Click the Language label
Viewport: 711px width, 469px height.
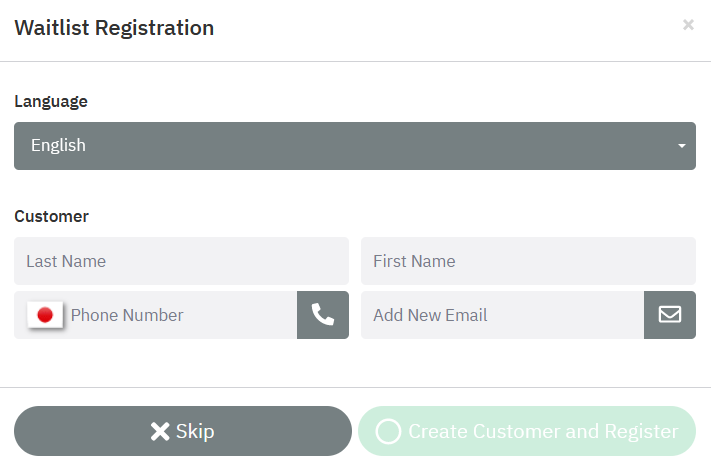pyautogui.click(x=51, y=101)
